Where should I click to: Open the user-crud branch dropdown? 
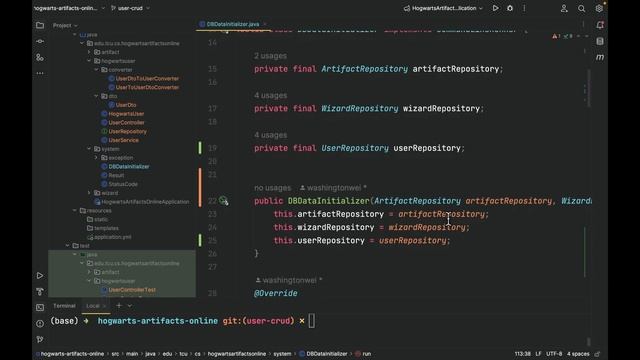[x=130, y=8]
